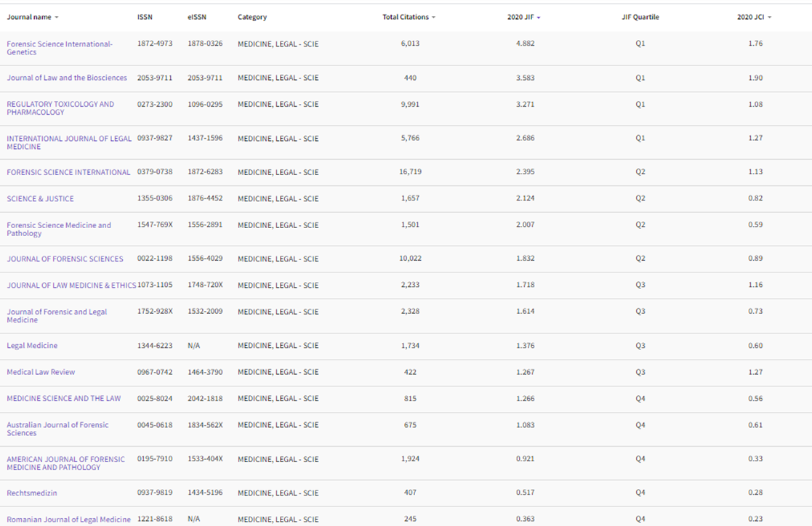Viewport: 812px width, 526px height.
Task: Open International Journal of Legal Medicine
Action: point(69,142)
